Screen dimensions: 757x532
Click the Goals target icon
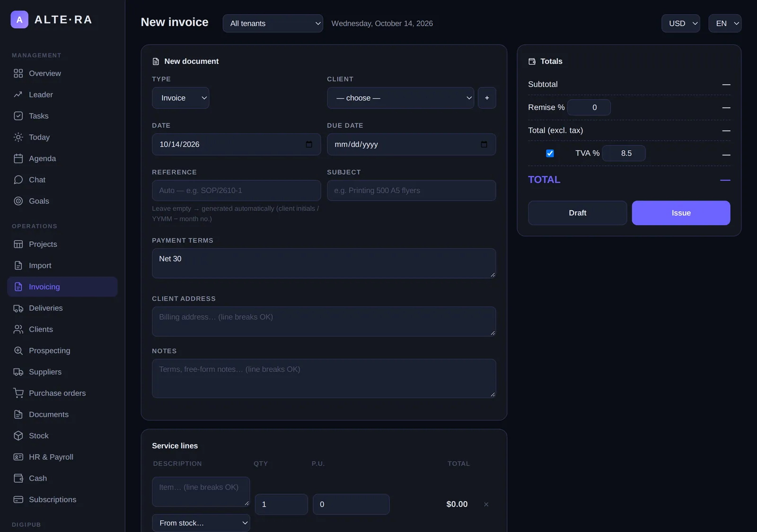click(18, 201)
